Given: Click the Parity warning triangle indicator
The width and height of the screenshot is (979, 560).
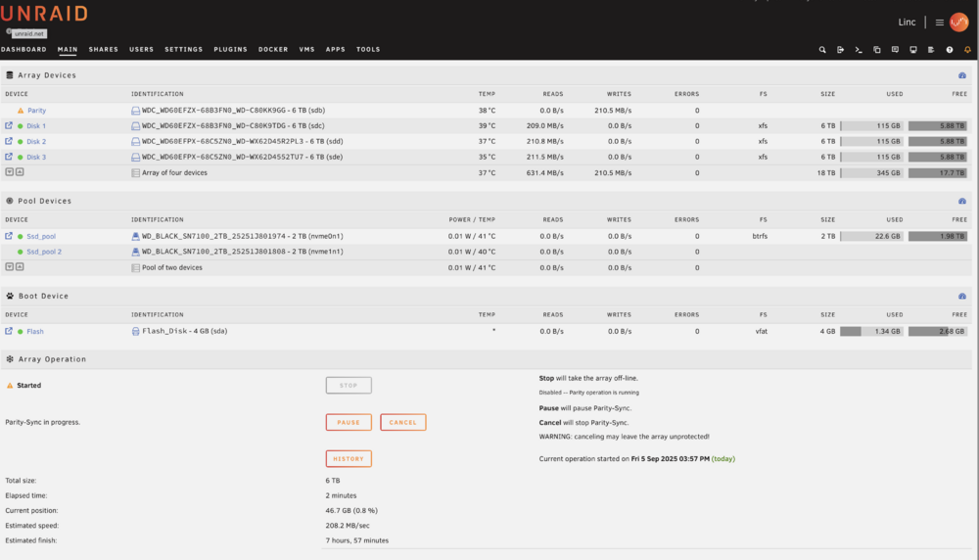Looking at the screenshot, I should tap(21, 111).
